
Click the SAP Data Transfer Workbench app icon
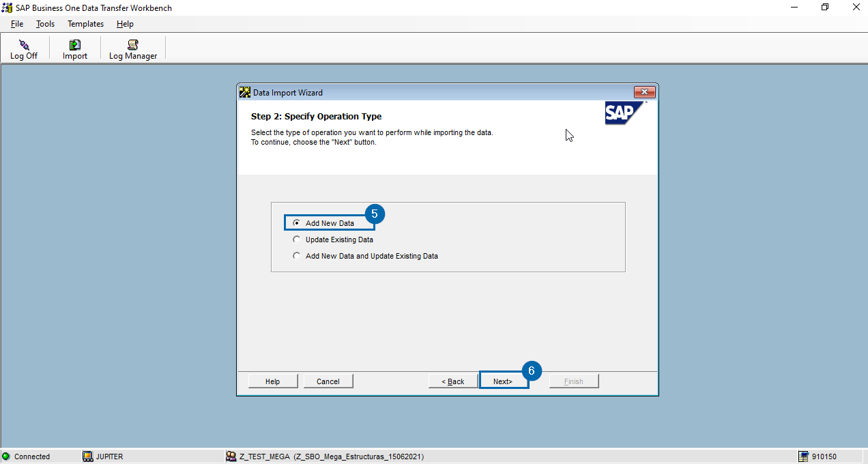7,8
